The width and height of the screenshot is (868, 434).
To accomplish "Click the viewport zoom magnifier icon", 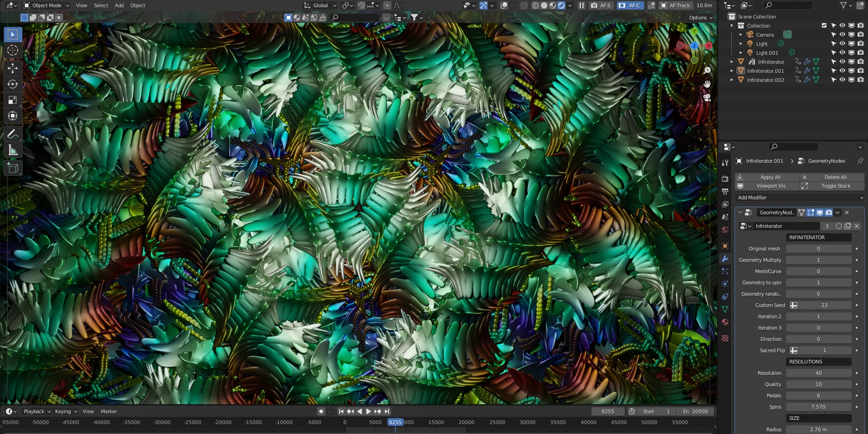I will [x=707, y=71].
